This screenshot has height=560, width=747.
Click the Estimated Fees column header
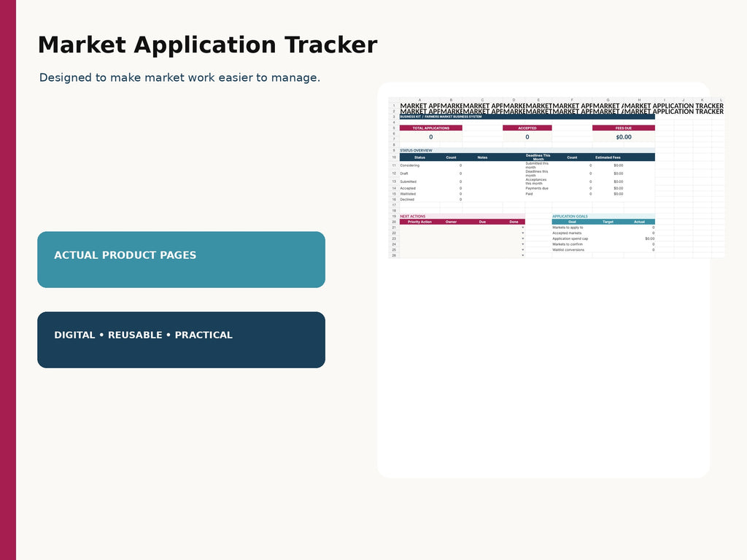pos(608,157)
